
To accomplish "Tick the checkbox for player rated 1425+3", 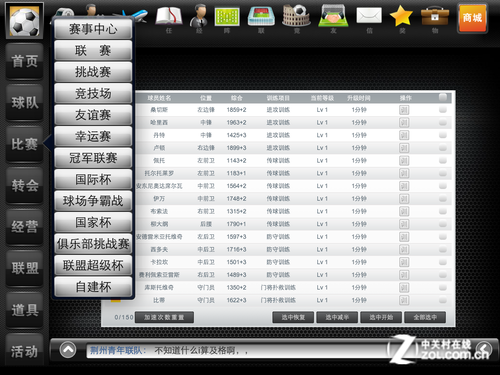I will click(x=443, y=135).
